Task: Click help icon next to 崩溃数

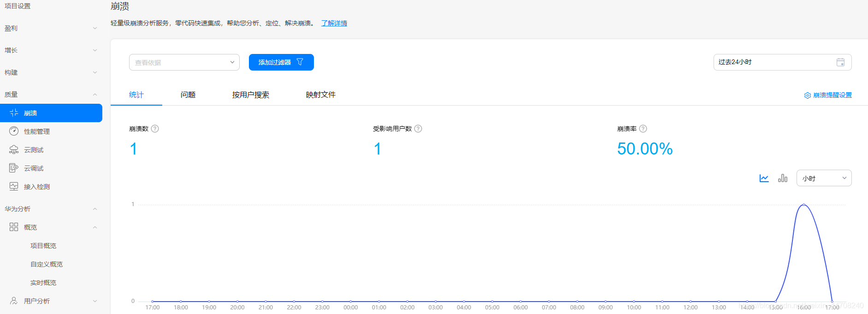Action: [x=155, y=129]
